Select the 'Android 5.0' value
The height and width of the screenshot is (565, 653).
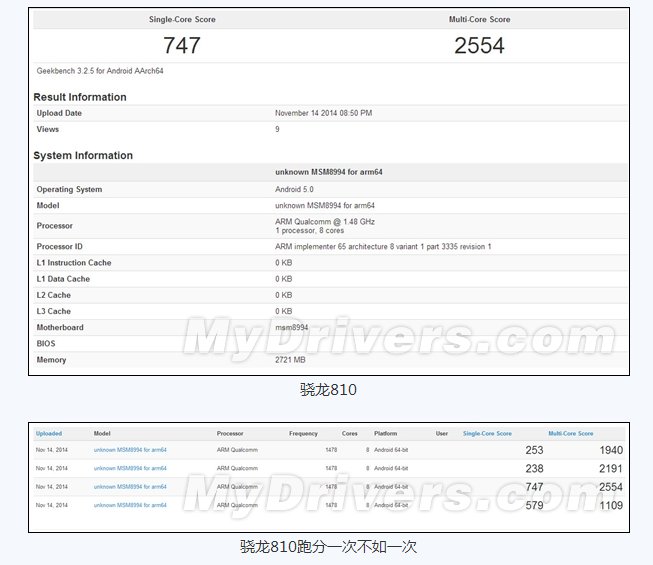[x=294, y=189]
